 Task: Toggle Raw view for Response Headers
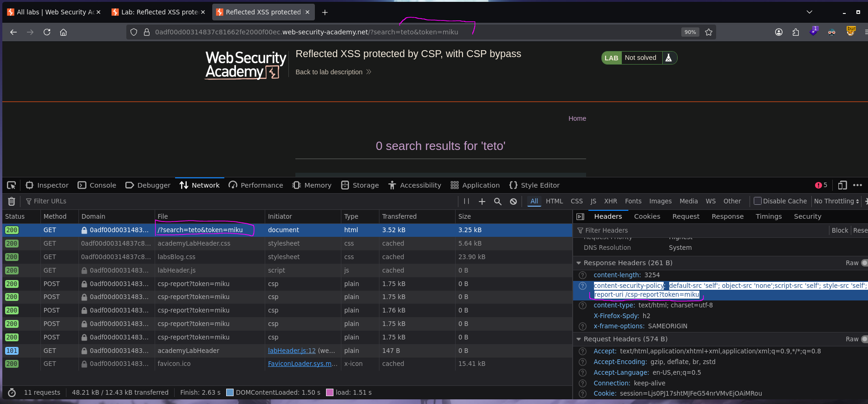864,263
